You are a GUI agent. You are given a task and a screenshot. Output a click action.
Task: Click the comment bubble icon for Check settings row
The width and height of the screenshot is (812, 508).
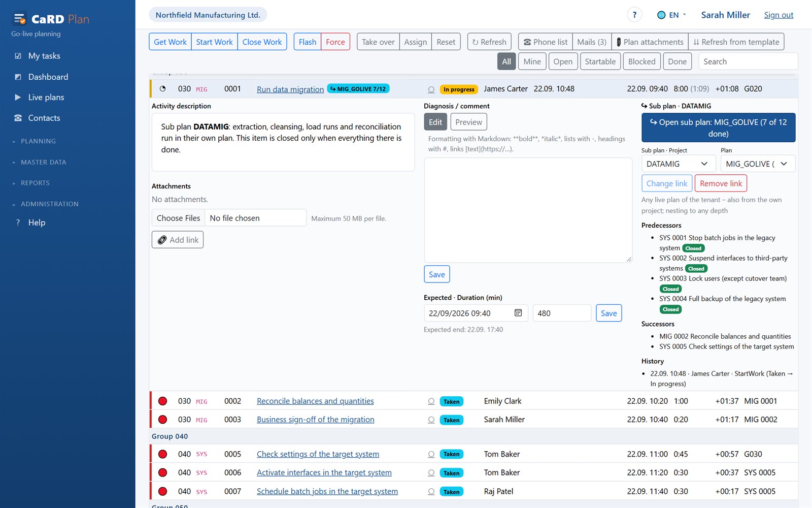(431, 454)
